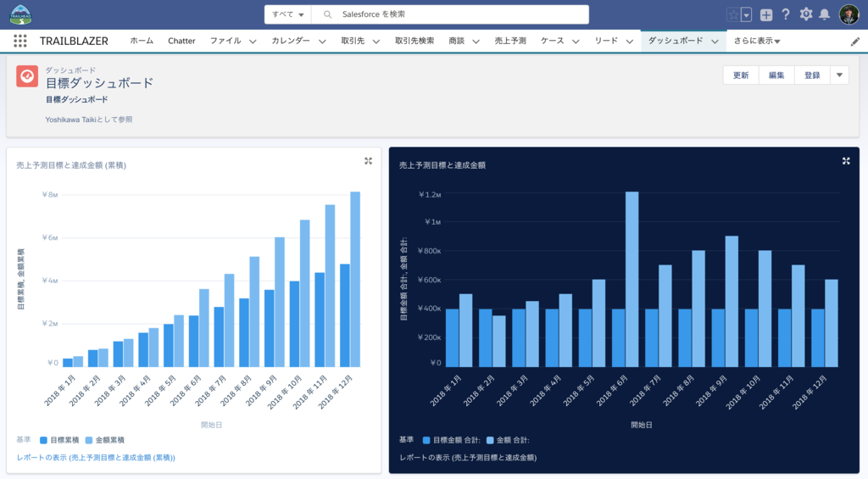This screenshot has height=479, width=868.
Task: Expand the 取引先 tab chevron
Action: pyautogui.click(x=376, y=42)
